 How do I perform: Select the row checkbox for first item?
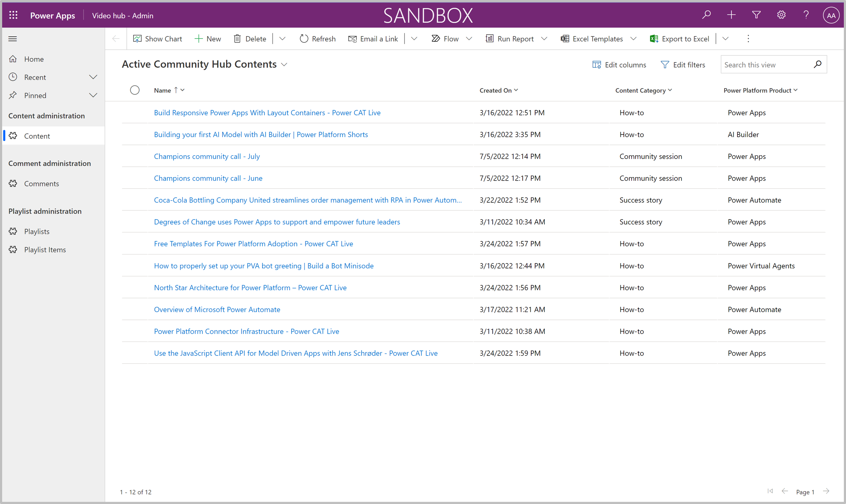(x=135, y=112)
